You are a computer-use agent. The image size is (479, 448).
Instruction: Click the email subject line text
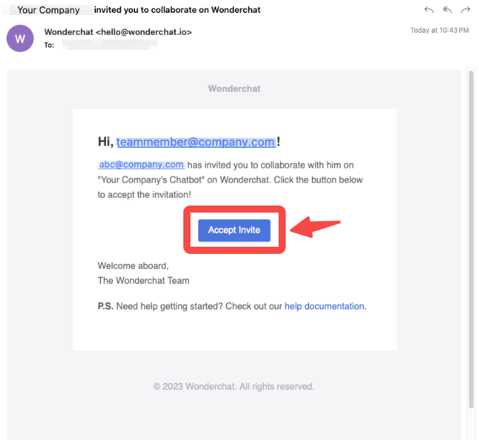pos(177,10)
